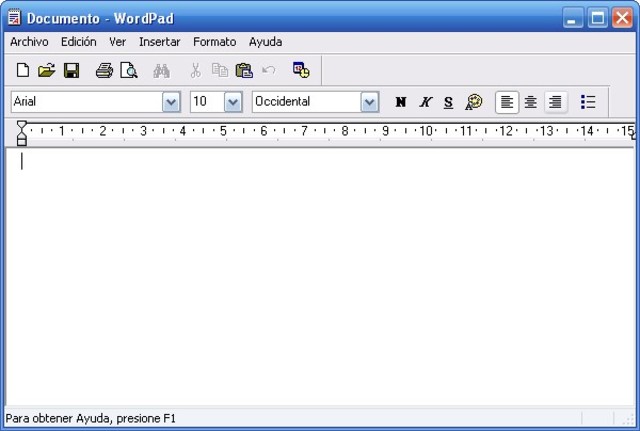Open the Ayuda menu
The width and height of the screenshot is (640, 431).
(265, 42)
